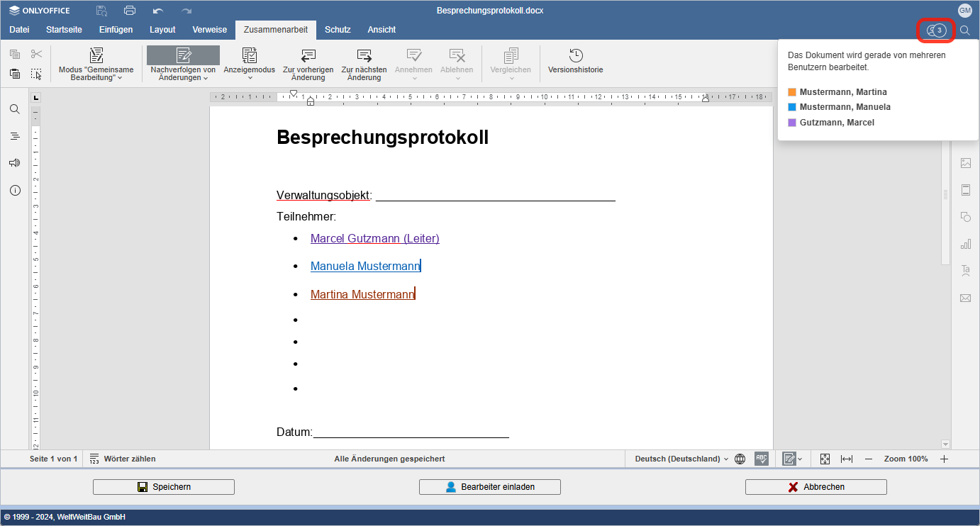Open the headings navigation panel in left sidebar
This screenshot has height=526, width=980.
(x=15, y=136)
